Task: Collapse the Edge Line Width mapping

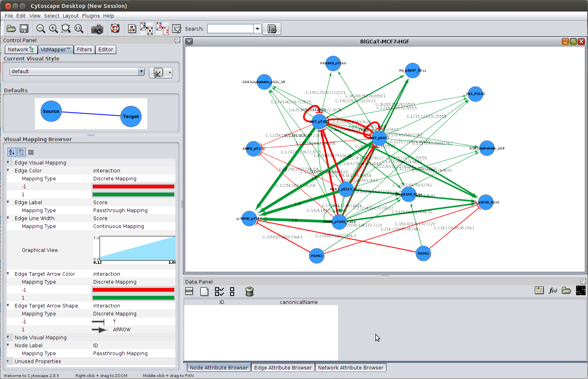Action: click(x=8, y=218)
